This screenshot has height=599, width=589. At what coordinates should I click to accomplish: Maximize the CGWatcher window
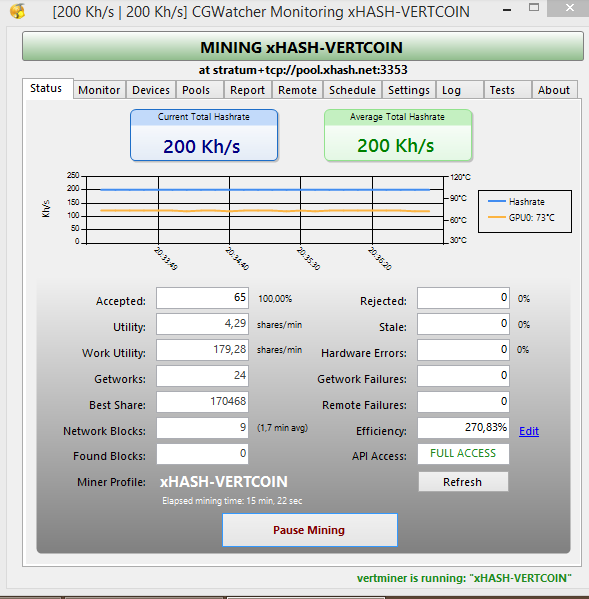coord(534,8)
